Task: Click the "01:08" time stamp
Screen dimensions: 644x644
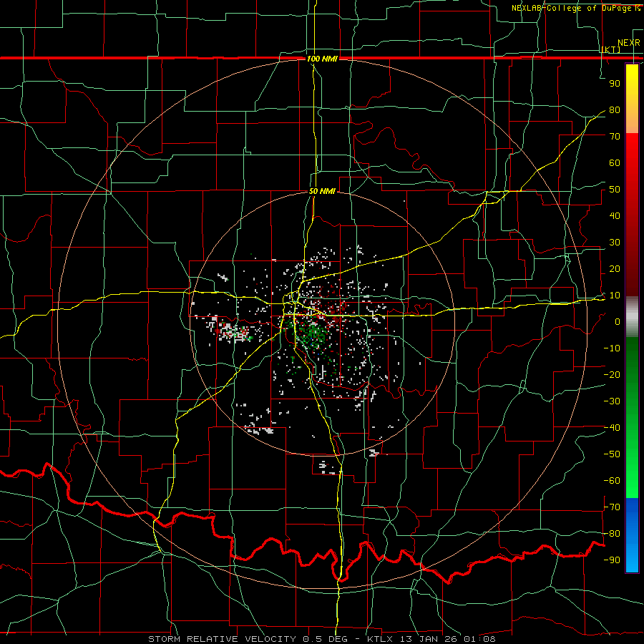Action: [479, 639]
